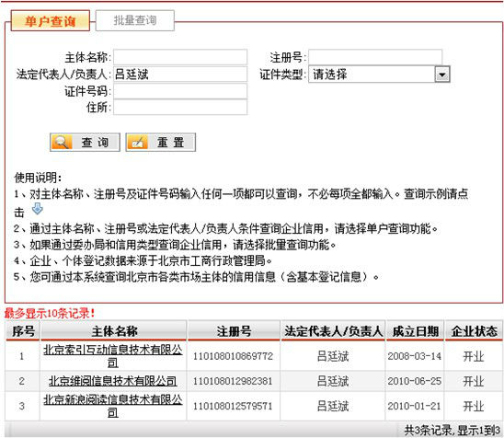Open the 北京索引互动信息技术有限公司 link
Image resolution: width=504 pixels, height=438 pixels.
click(x=113, y=356)
